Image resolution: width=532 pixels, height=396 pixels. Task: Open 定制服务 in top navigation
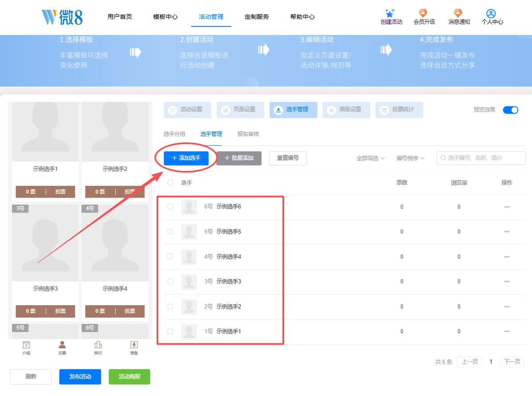tap(257, 17)
